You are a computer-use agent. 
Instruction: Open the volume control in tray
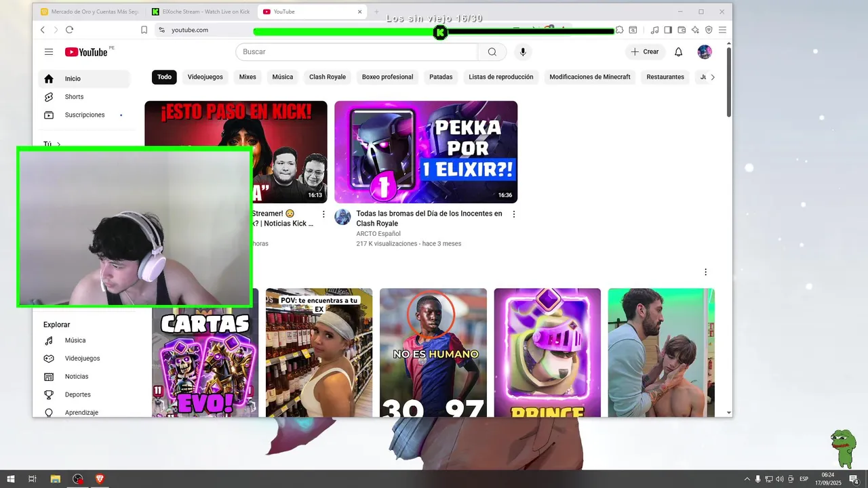click(x=779, y=479)
